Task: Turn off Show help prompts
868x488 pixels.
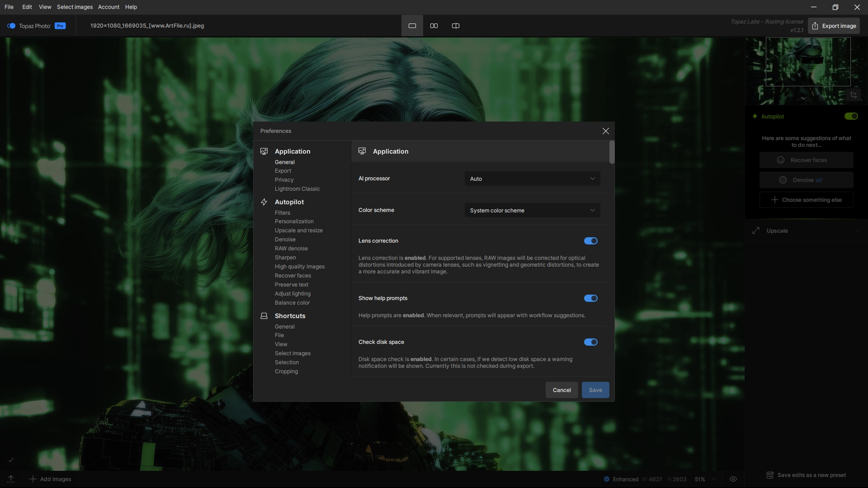Action: [590, 298]
